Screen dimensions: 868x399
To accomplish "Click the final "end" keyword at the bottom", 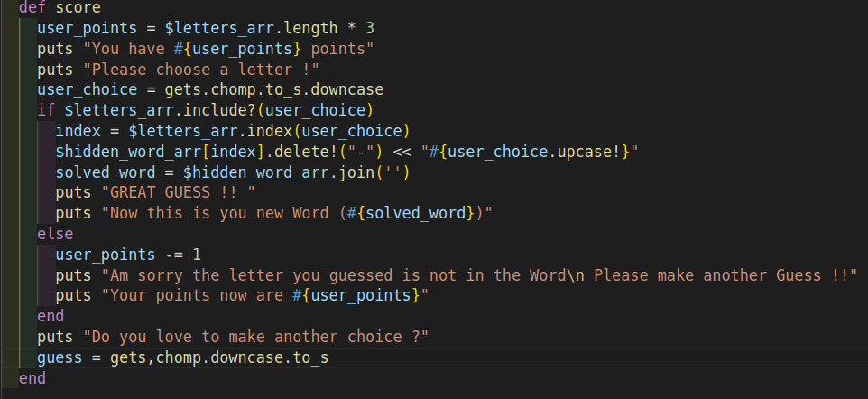I will pyautogui.click(x=32, y=379).
